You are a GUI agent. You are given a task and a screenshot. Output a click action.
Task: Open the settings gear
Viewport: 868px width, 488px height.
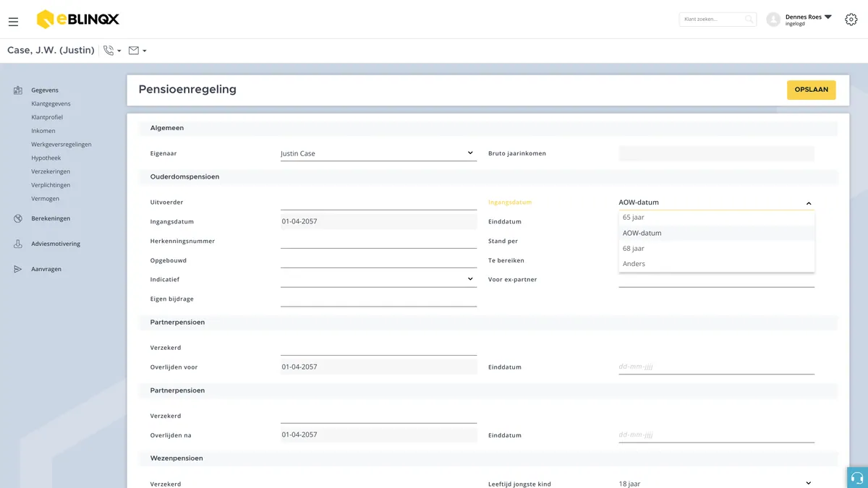tap(851, 20)
